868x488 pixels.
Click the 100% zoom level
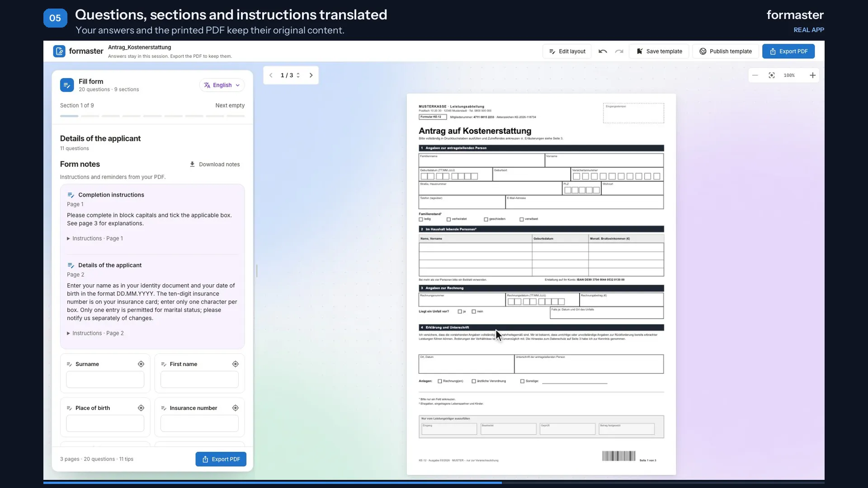pyautogui.click(x=789, y=75)
